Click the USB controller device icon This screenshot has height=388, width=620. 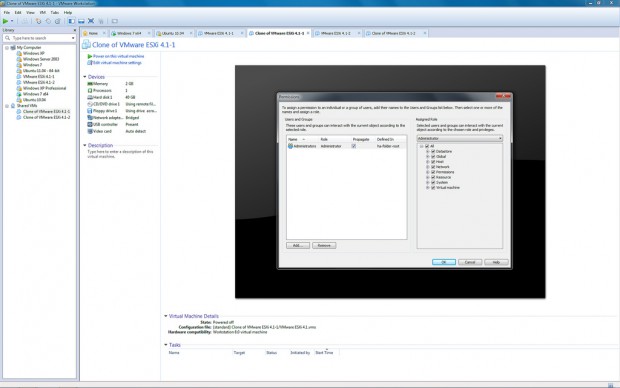click(x=90, y=124)
